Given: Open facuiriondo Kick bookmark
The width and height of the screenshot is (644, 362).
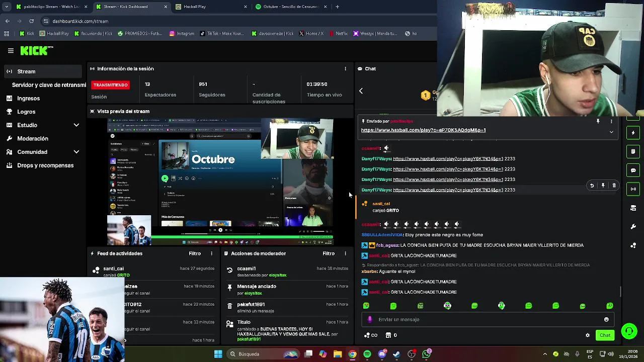Looking at the screenshot, I should pyautogui.click(x=93, y=34).
